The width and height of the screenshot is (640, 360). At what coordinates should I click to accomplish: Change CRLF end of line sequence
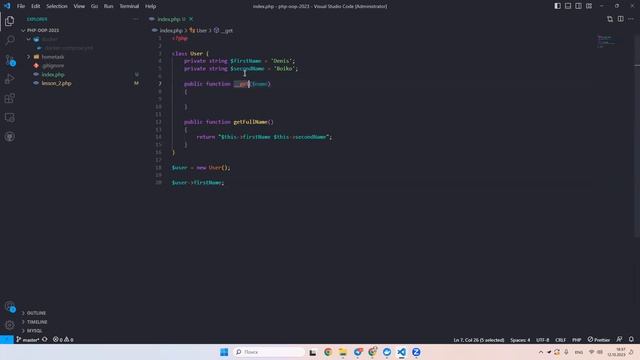560,340
